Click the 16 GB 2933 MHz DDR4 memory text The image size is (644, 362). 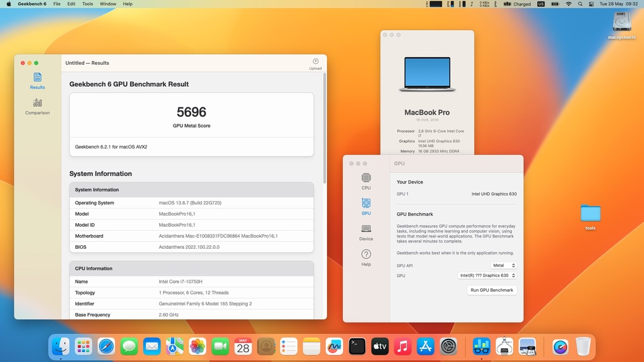point(438,151)
